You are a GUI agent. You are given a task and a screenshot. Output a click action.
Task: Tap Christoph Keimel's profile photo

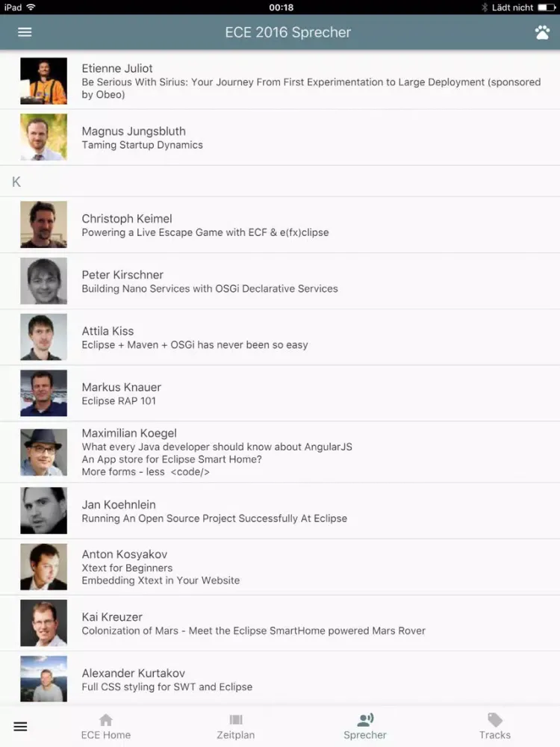click(43, 225)
